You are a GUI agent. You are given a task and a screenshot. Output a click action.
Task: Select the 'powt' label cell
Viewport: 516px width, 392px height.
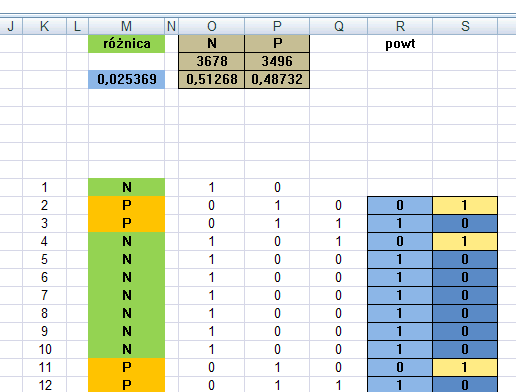pyautogui.click(x=400, y=44)
